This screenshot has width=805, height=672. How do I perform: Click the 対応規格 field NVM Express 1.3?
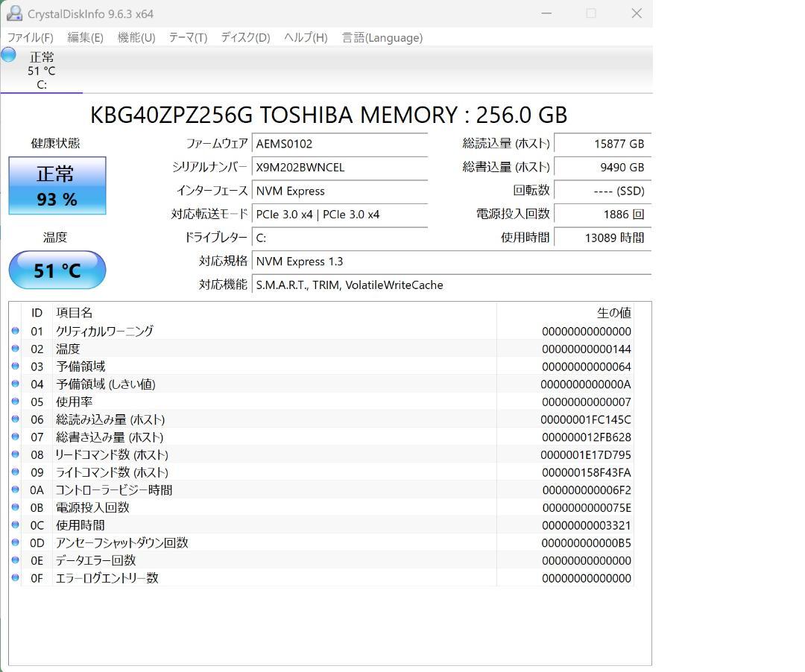click(451, 261)
